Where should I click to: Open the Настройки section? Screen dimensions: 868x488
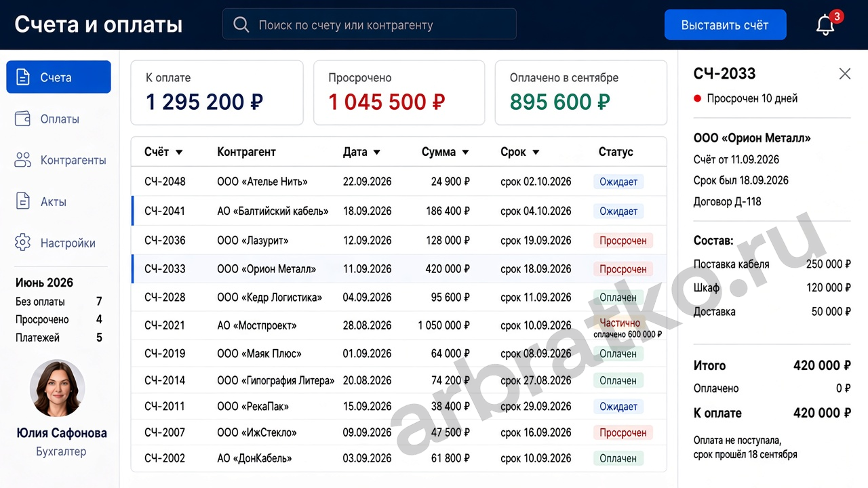click(x=68, y=243)
